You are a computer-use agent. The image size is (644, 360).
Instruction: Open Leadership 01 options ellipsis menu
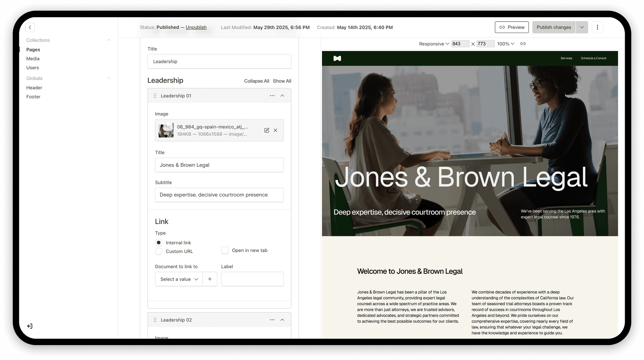[x=272, y=96]
